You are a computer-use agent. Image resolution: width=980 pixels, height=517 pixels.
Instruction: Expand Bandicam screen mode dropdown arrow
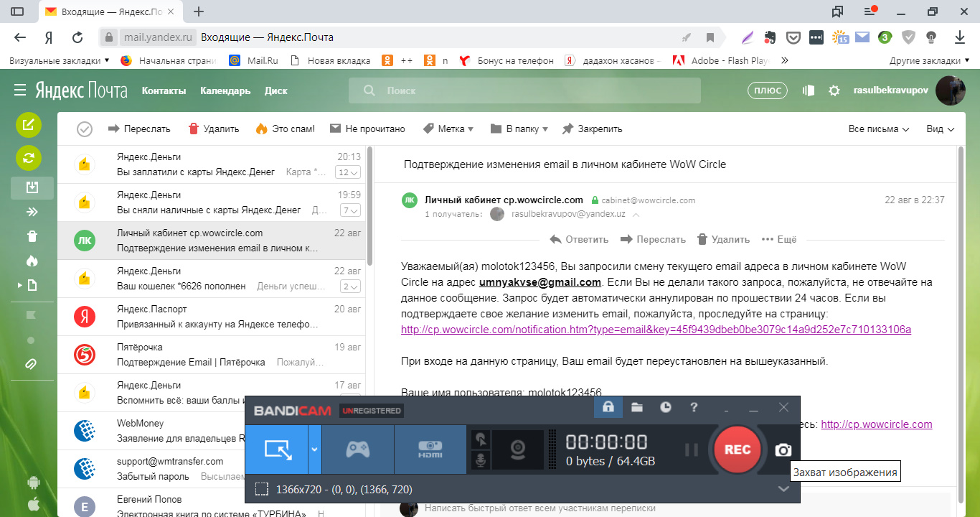(x=314, y=450)
